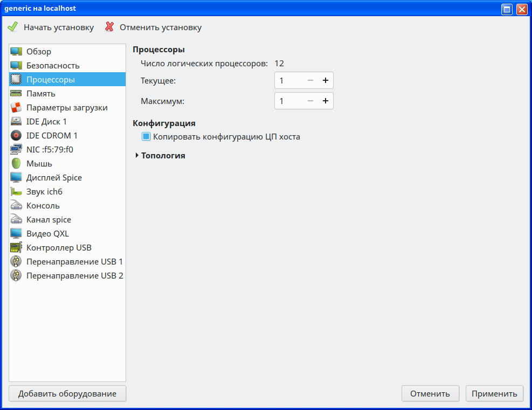Click the Применить button
This screenshot has height=410, width=532.
pos(494,393)
